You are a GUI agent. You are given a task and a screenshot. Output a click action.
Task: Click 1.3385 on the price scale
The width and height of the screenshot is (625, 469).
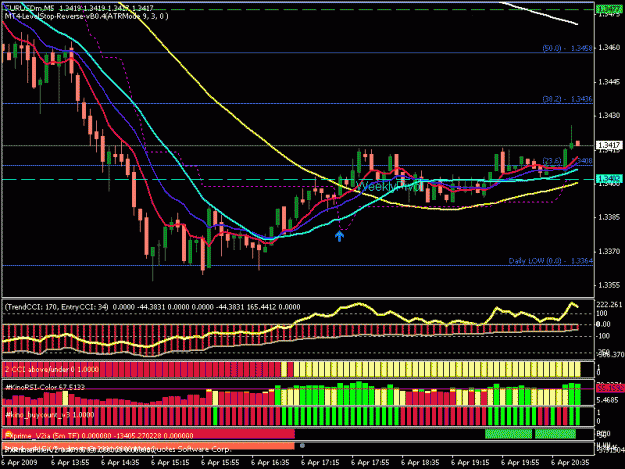point(609,218)
